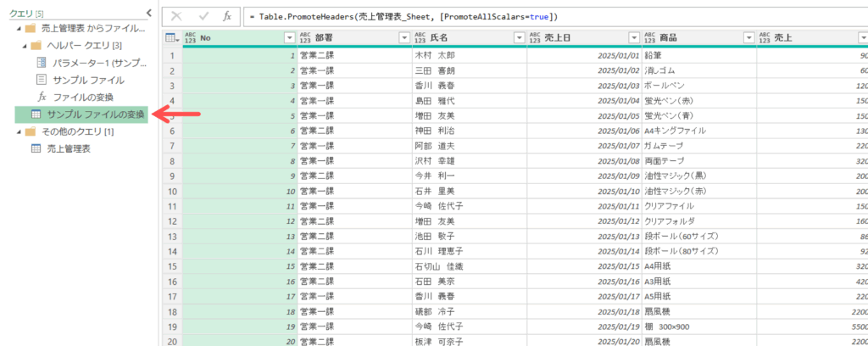Select the サンプル ファイル query
The width and height of the screenshot is (868, 346).
point(88,80)
